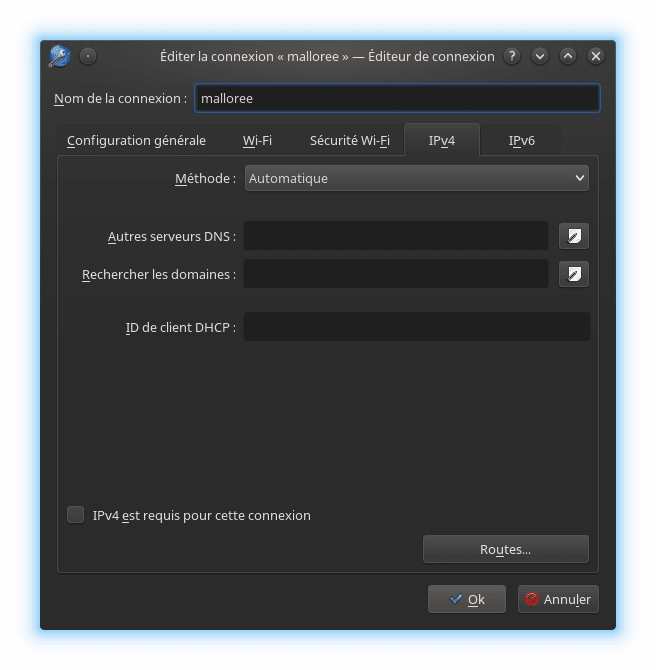The width and height of the screenshot is (656, 670).
Task: Focus the Nom de la connexion field
Action: point(397,98)
